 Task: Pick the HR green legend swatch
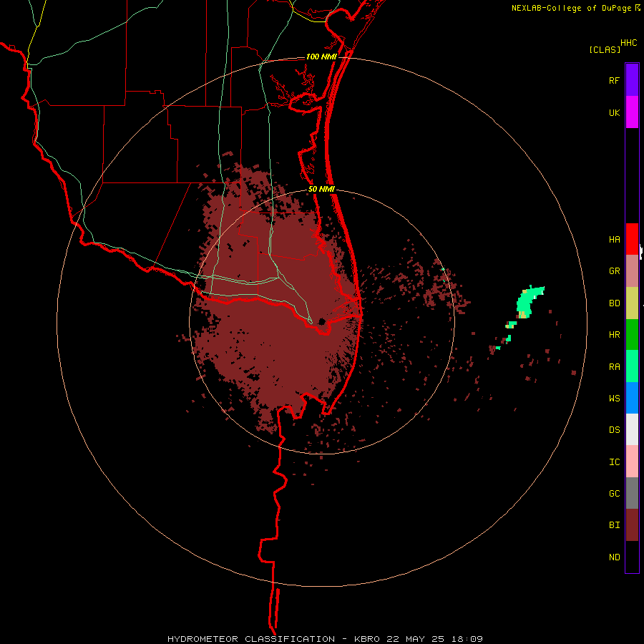click(632, 334)
